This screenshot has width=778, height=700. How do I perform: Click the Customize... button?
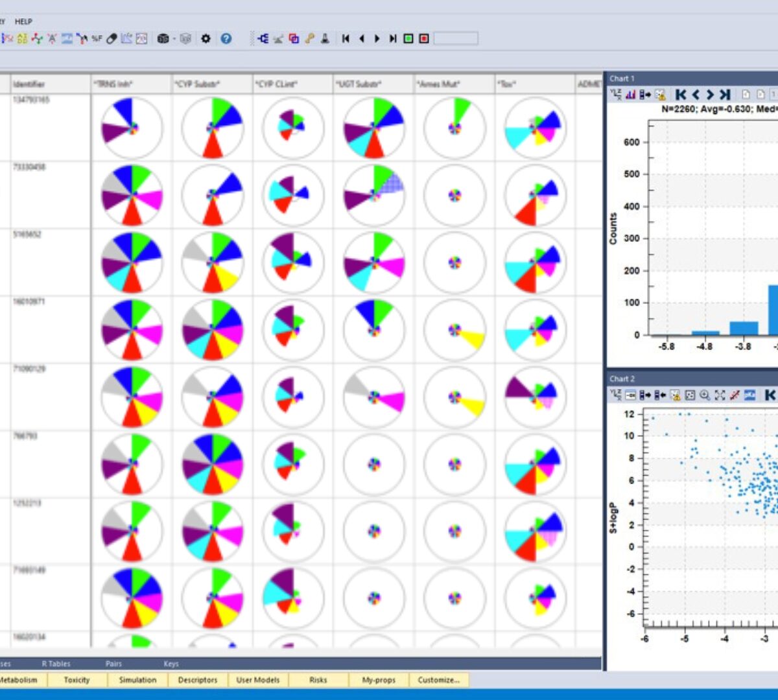[x=439, y=680]
